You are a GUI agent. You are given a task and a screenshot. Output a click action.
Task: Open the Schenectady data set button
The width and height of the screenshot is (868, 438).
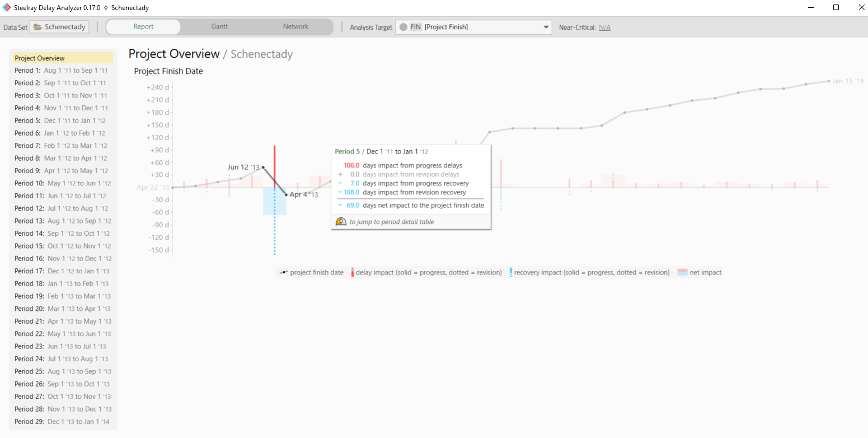click(59, 27)
